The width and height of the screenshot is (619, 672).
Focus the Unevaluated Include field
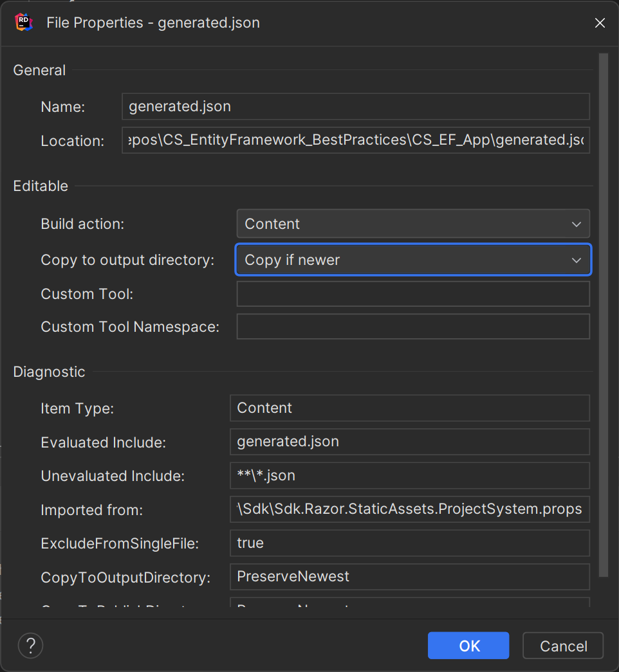(409, 476)
